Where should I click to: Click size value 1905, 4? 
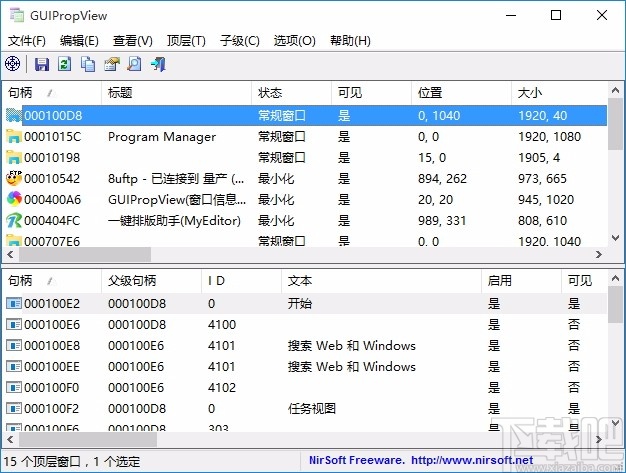tap(539, 158)
